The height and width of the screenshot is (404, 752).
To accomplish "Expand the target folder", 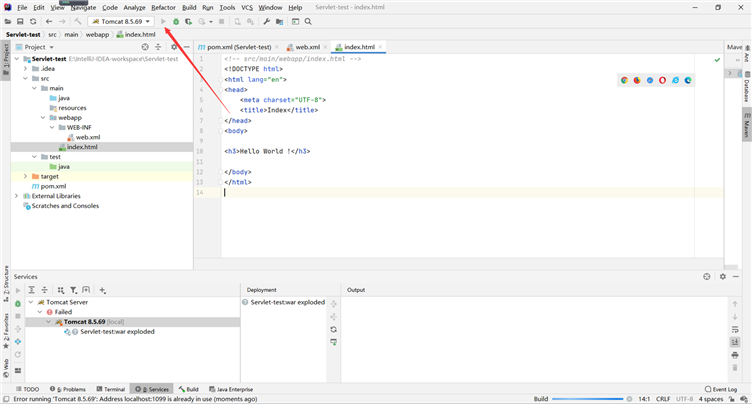I will coord(25,176).
